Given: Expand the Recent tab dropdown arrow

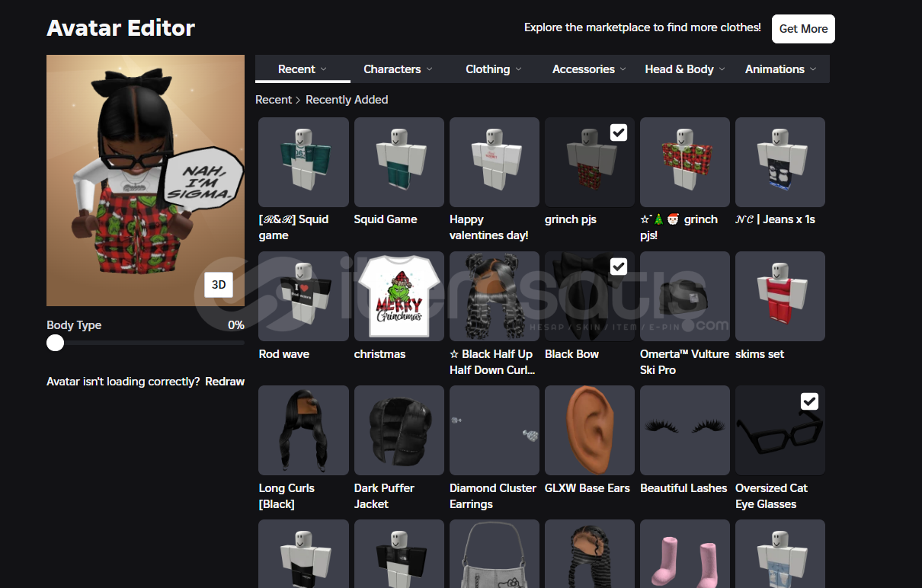Looking at the screenshot, I should (x=324, y=69).
